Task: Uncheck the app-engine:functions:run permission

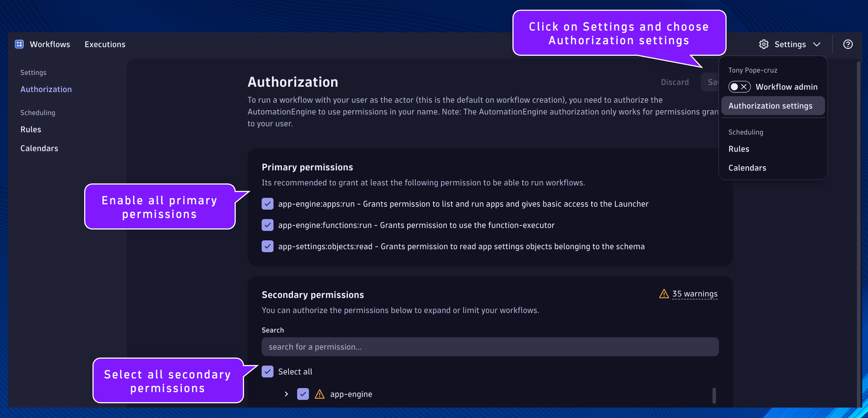Action: click(x=267, y=225)
